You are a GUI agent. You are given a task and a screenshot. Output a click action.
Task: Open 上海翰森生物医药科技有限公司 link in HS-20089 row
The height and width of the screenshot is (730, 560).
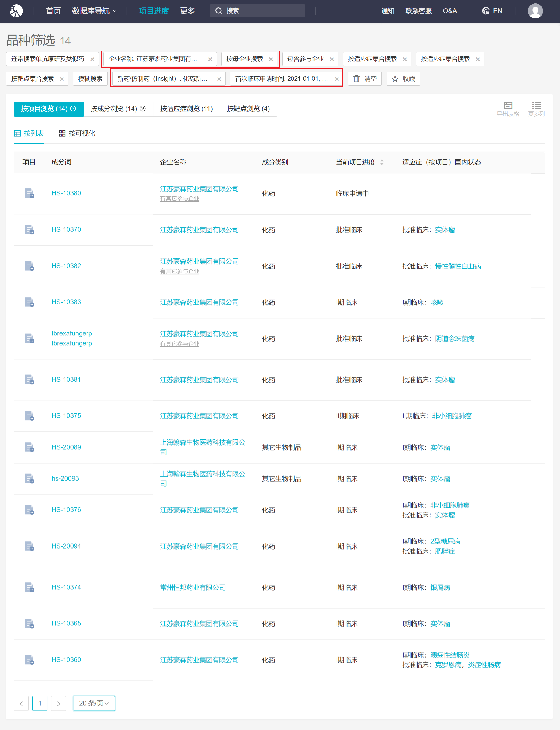tap(203, 447)
